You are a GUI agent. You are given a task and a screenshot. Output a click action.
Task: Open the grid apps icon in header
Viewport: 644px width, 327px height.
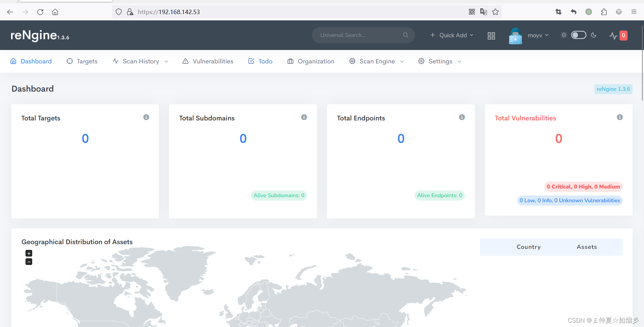(x=491, y=36)
